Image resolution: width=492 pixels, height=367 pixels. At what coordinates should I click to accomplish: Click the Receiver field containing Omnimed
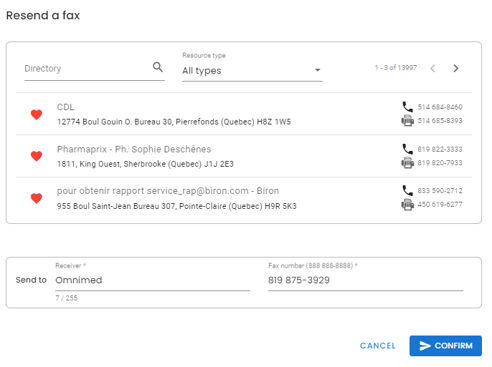tap(153, 280)
